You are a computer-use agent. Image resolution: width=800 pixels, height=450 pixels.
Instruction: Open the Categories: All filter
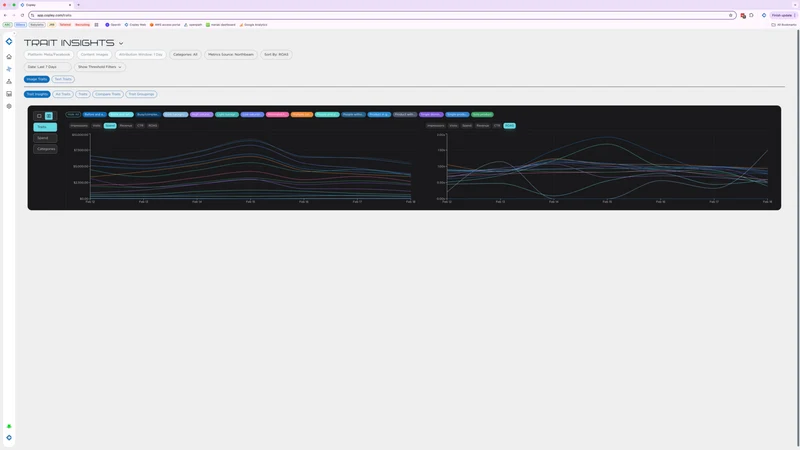(185, 55)
